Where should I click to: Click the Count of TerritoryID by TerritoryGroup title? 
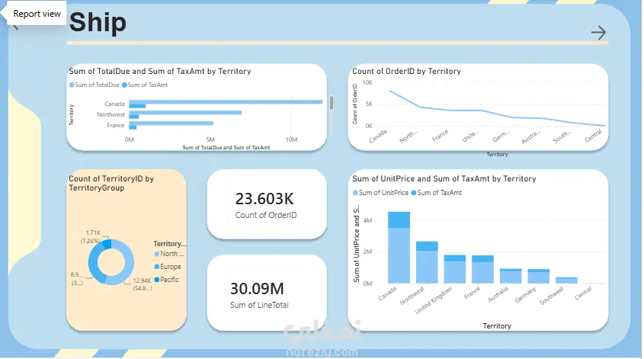pyautogui.click(x=111, y=183)
